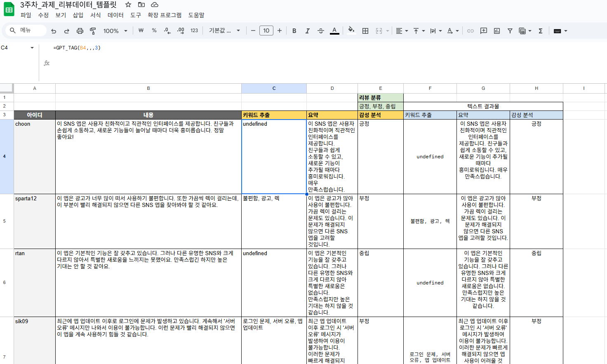The height and width of the screenshot is (364, 607).
Task: Open the 보기 menu
Action: (61, 15)
